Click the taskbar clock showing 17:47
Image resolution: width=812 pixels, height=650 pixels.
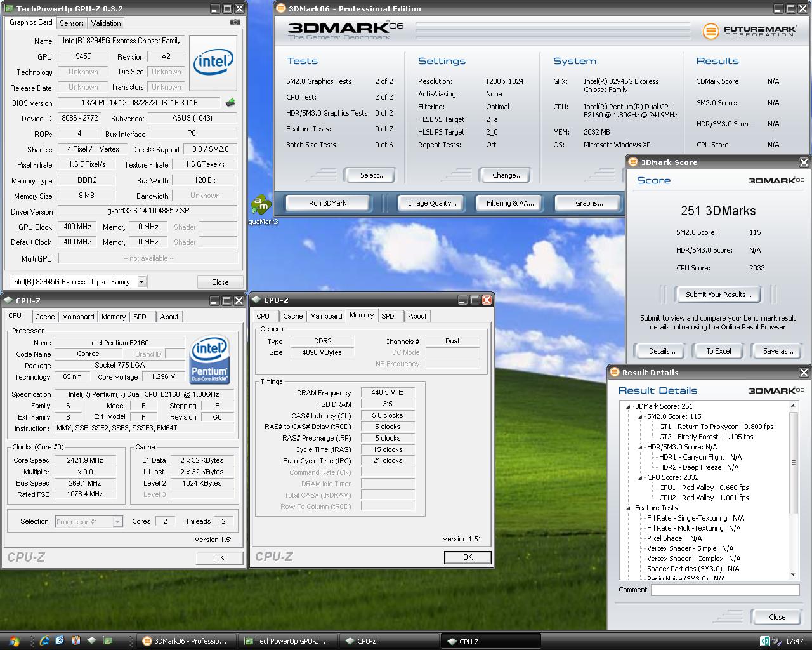click(x=794, y=641)
